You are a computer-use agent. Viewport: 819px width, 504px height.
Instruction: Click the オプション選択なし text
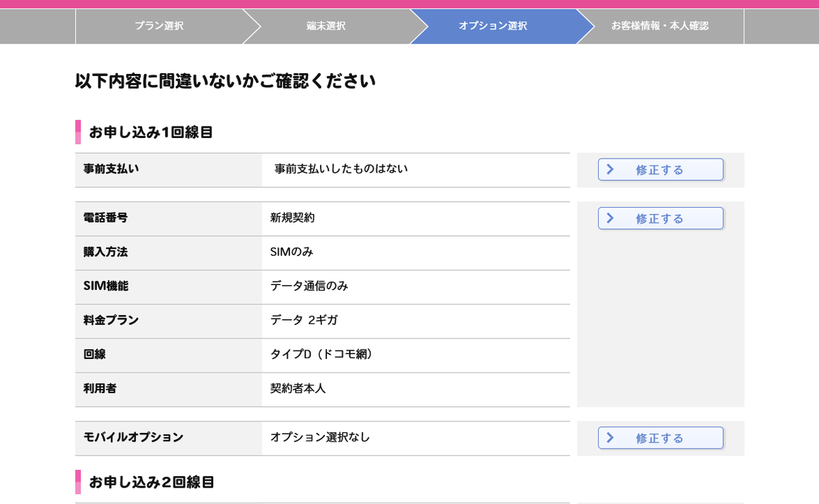320,438
